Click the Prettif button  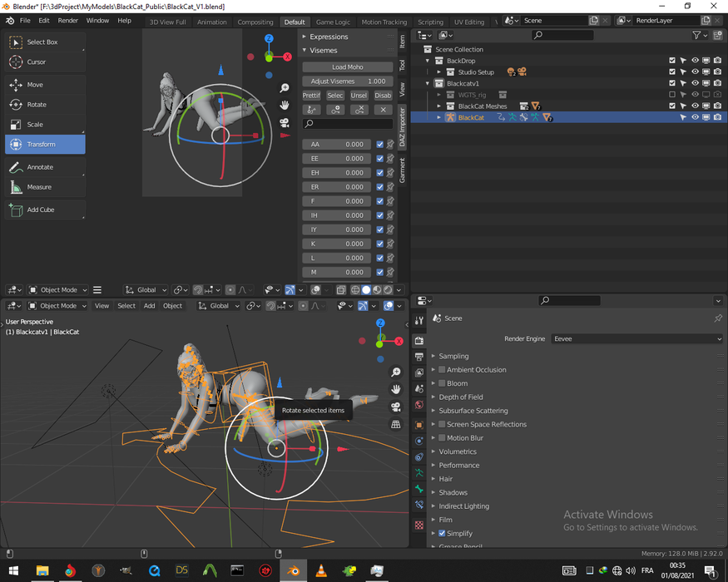[311, 96]
